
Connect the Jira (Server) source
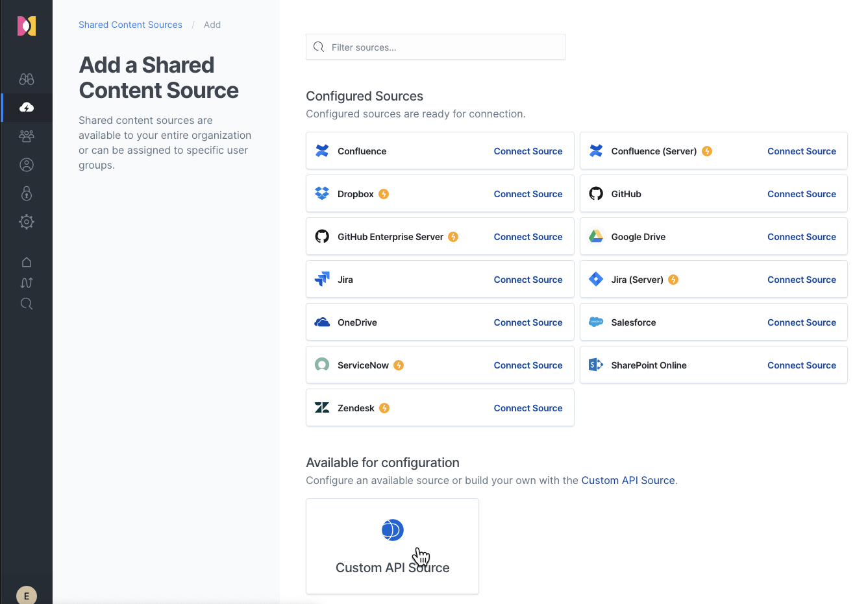[802, 280]
